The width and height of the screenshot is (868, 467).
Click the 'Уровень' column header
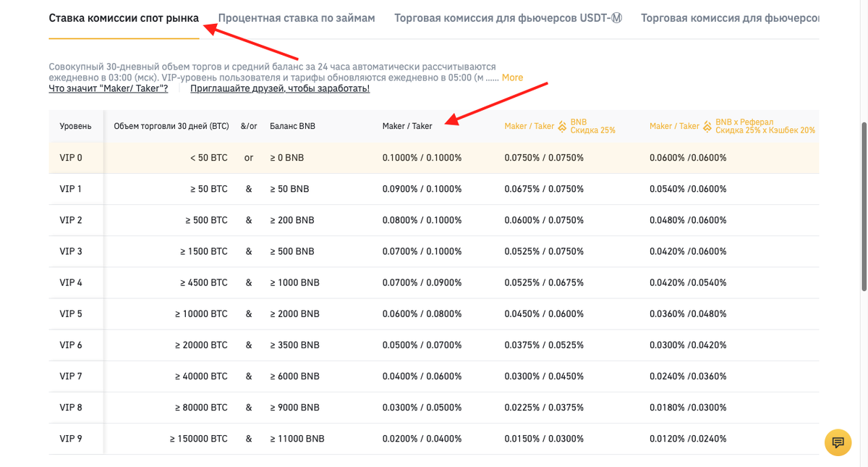tap(75, 126)
